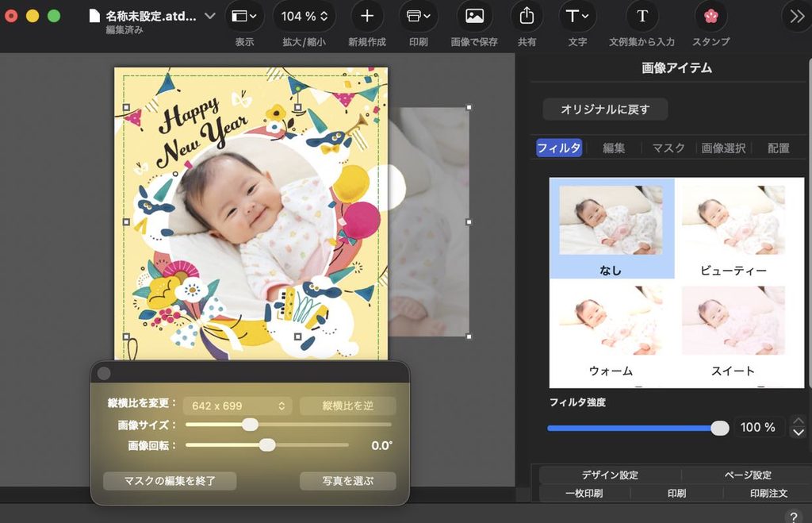Click the top-right image resize handle
Screen dimensions: 812x523
[469, 108]
